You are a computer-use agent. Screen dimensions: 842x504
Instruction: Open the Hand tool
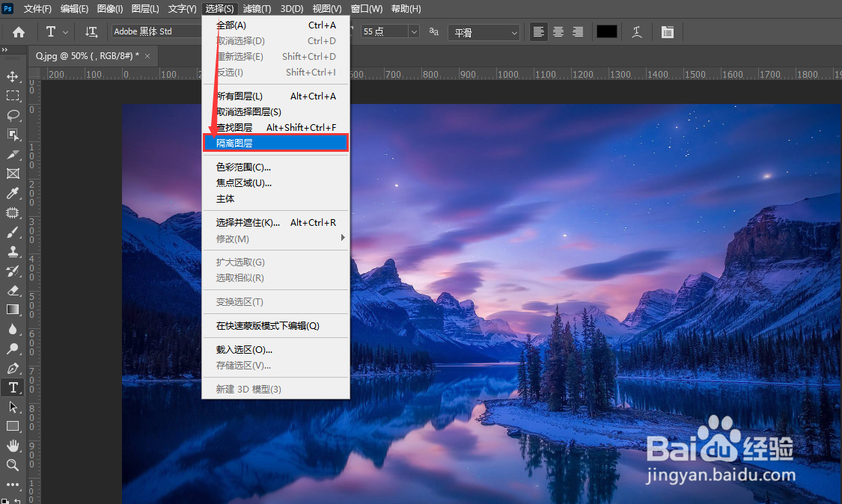coord(11,446)
